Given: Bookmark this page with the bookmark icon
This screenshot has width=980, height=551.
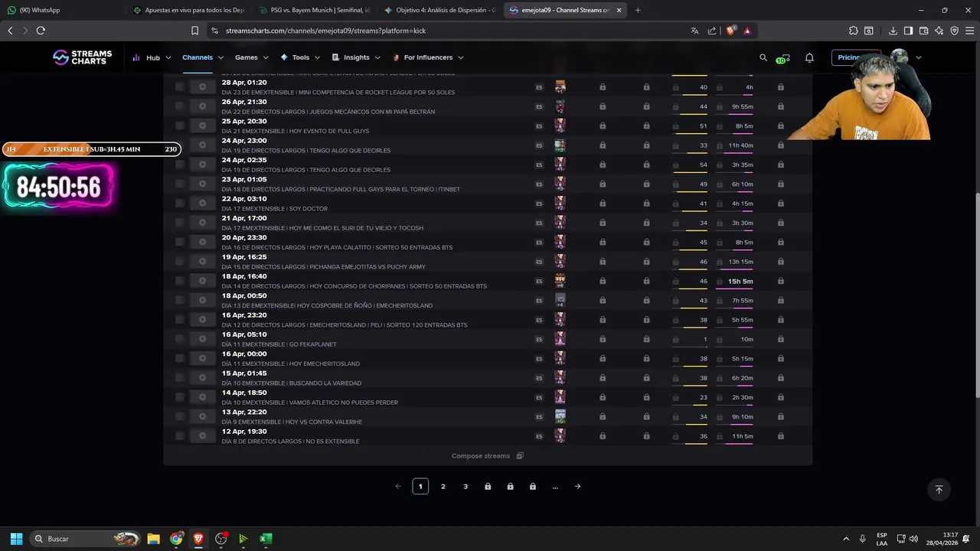Looking at the screenshot, I should coord(194,31).
